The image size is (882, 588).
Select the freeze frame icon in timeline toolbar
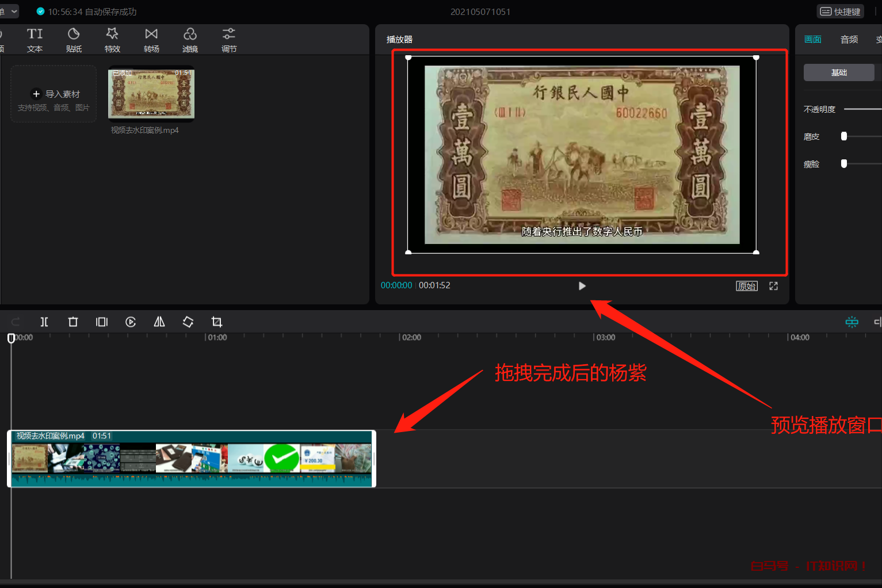click(x=102, y=322)
